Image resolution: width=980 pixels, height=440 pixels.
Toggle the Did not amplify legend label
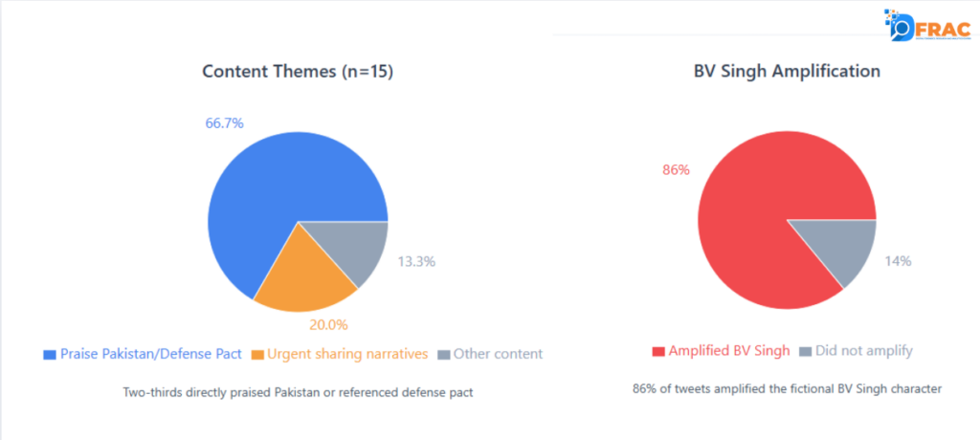tap(864, 351)
